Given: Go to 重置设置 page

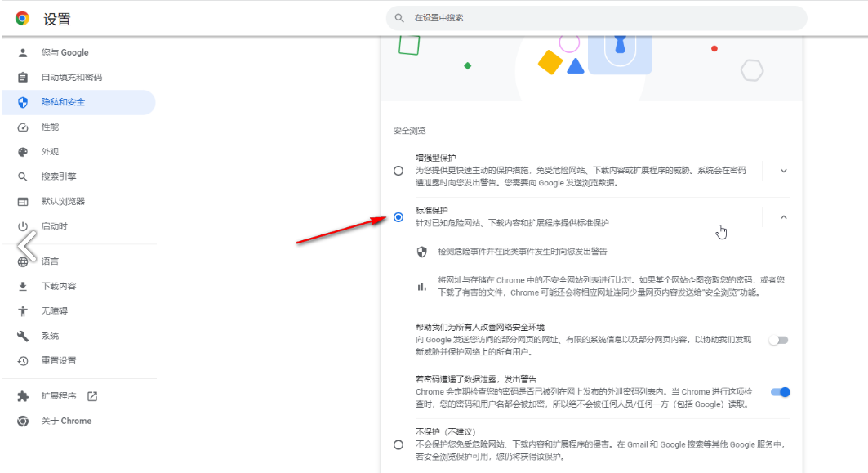Looking at the screenshot, I should (79, 360).
